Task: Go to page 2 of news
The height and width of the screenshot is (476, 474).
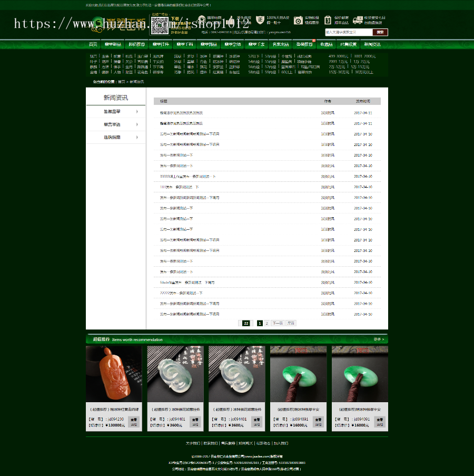Action: coord(266,323)
